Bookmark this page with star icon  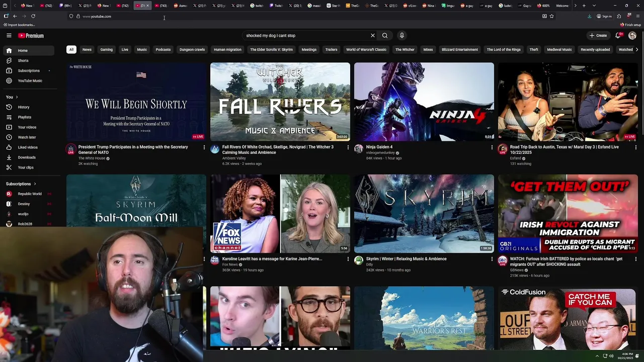point(552,16)
